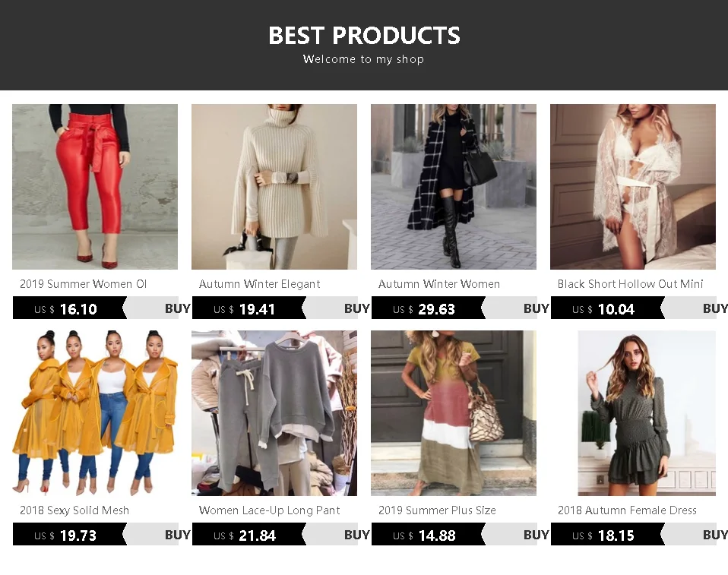Buy the Summer Plus Size dress at 14.88

tap(536, 535)
